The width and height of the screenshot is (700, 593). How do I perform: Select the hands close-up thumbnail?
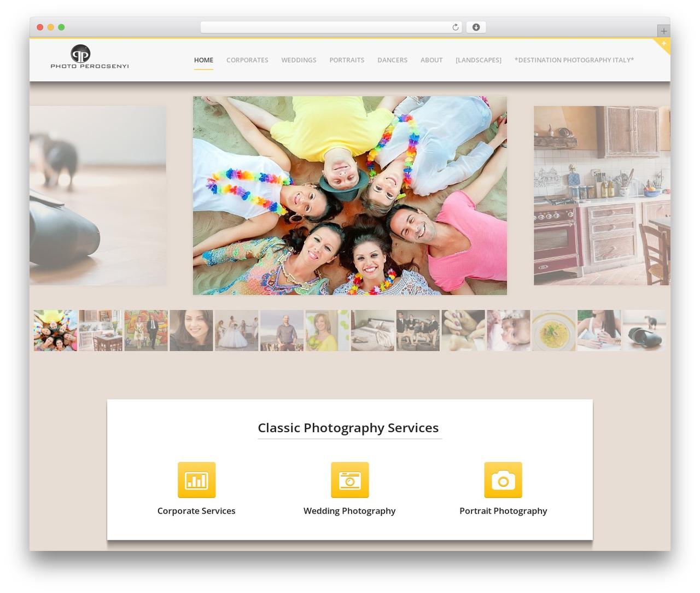click(x=463, y=330)
